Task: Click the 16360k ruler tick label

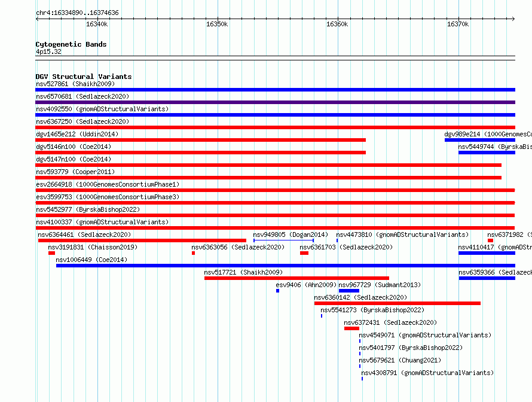Action: point(337,24)
